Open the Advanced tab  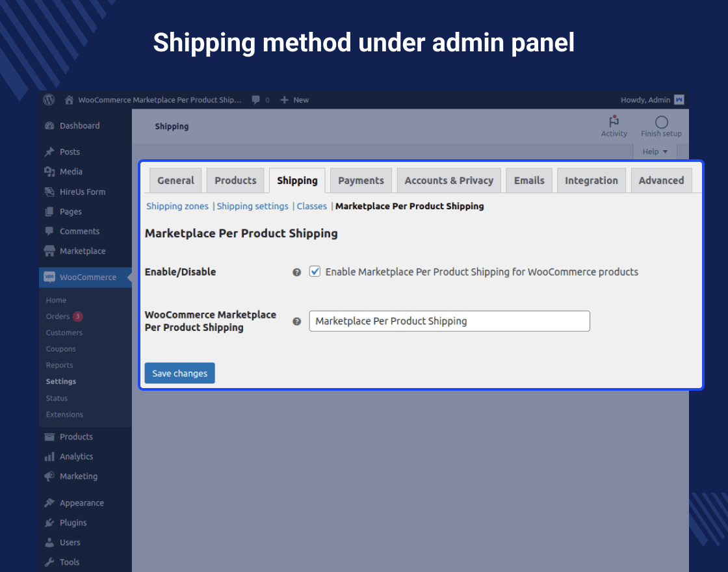(661, 181)
